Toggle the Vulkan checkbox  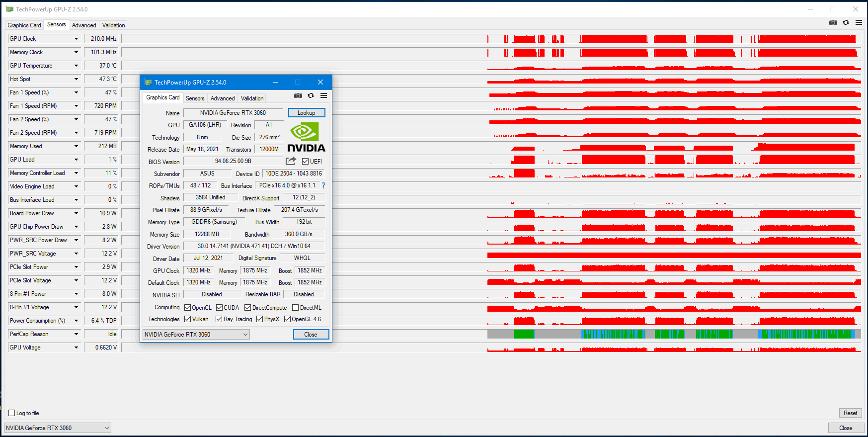pos(187,319)
